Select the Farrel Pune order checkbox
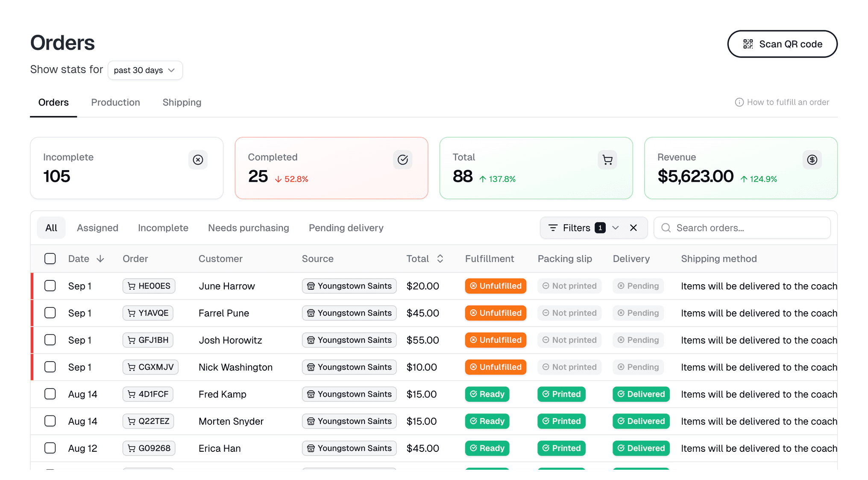 (x=50, y=313)
